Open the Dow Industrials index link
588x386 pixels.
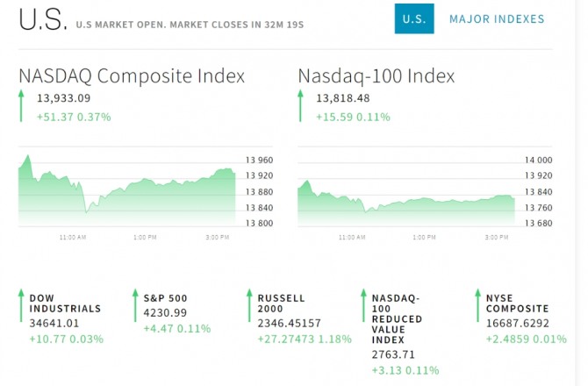65,304
